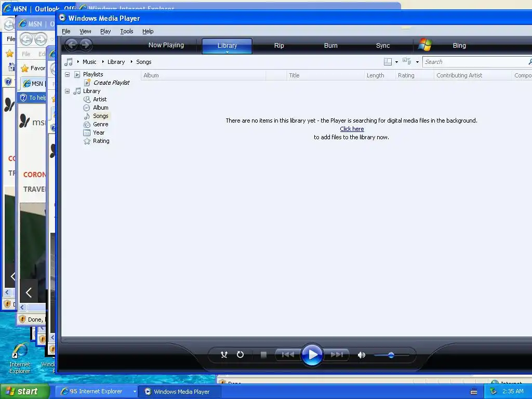This screenshot has width=532, height=399.
Task: Select Playlists in the navigation tree
Action: 93,74
